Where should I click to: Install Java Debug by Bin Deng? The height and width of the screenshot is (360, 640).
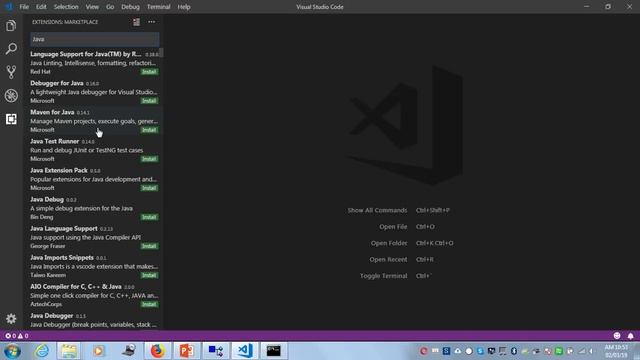(x=149, y=217)
